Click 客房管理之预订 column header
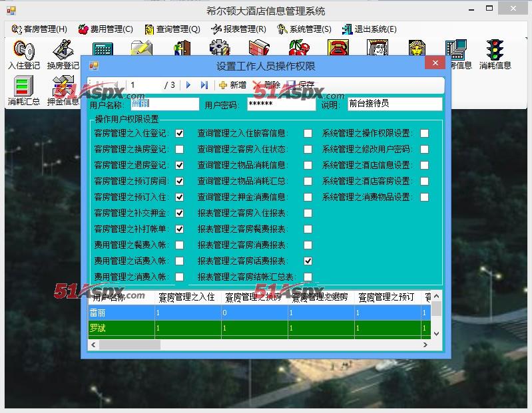Image resolution: width=532 pixels, height=413 pixels. pyautogui.click(x=388, y=297)
